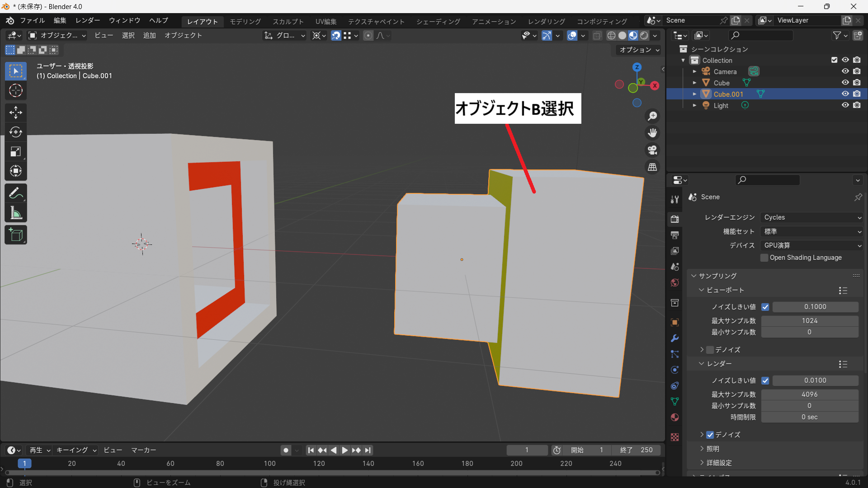
Task: Open the キーイング timeline menu
Action: [x=76, y=450]
